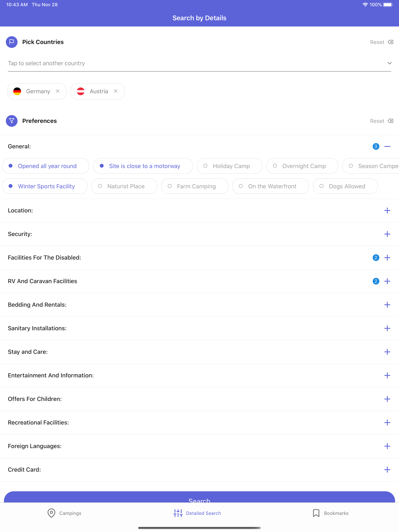The image size is (399, 532).
Task: Click the Bookmarks ribbon icon
Action: coord(316,513)
